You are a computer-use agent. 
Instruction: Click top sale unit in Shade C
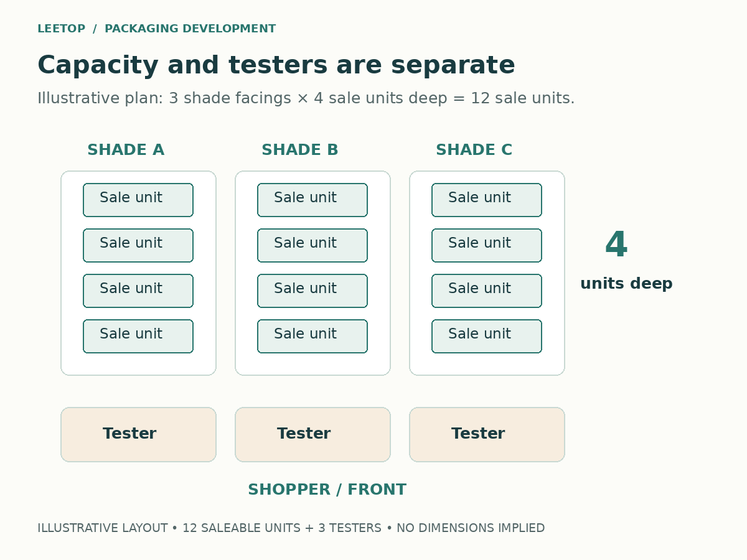point(487,200)
